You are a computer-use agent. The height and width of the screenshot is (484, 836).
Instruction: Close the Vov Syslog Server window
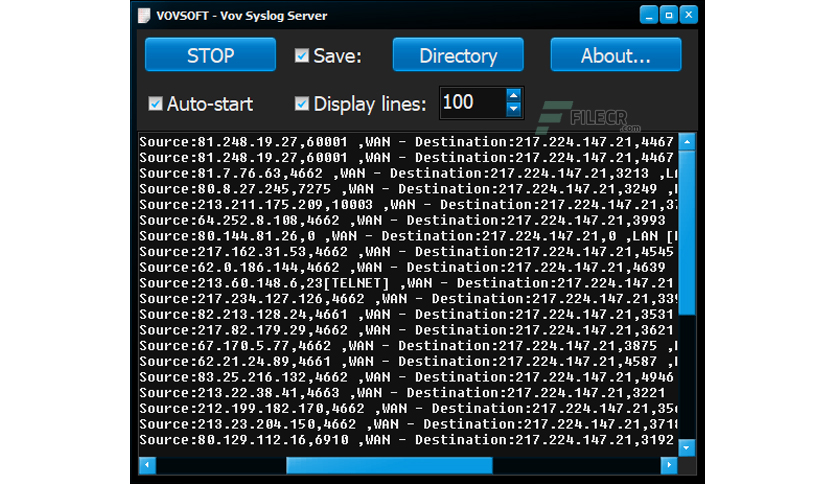(688, 15)
